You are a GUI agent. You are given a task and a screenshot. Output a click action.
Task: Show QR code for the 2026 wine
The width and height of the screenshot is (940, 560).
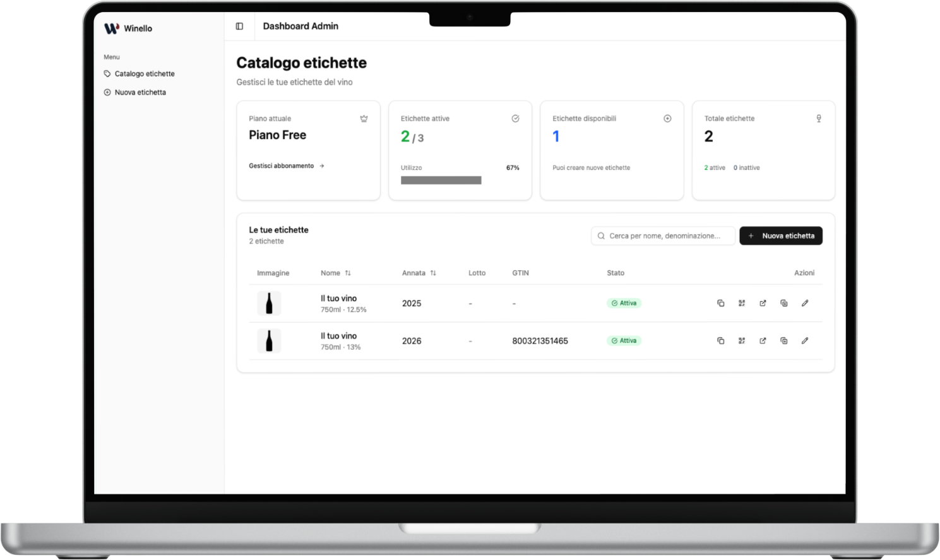[x=742, y=341]
